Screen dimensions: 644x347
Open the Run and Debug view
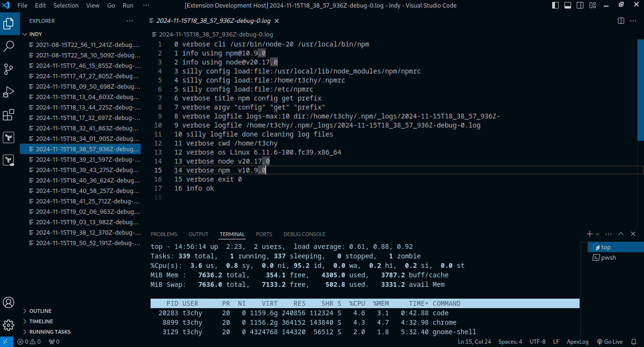(x=9, y=92)
